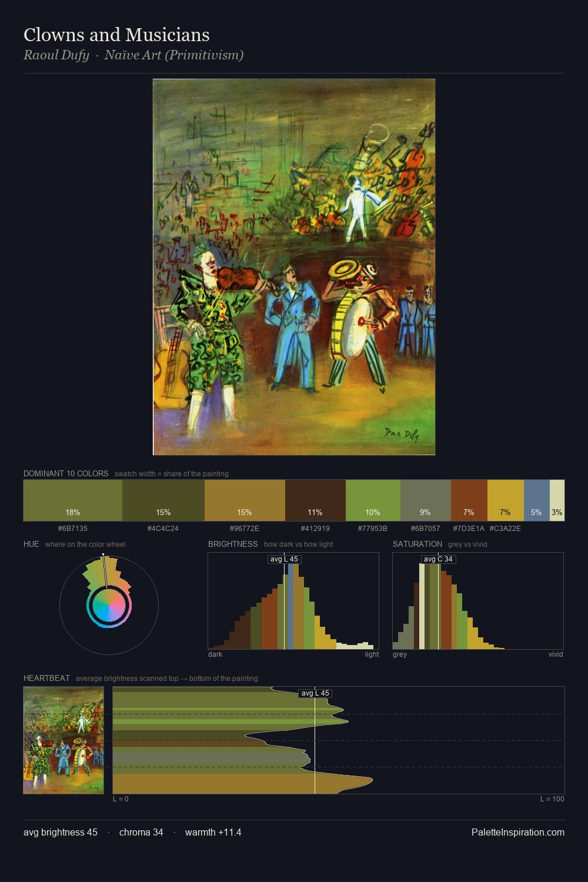588x882 pixels.
Task: Select the 15% dark olive swatch #4C4C24
Action: (x=163, y=500)
